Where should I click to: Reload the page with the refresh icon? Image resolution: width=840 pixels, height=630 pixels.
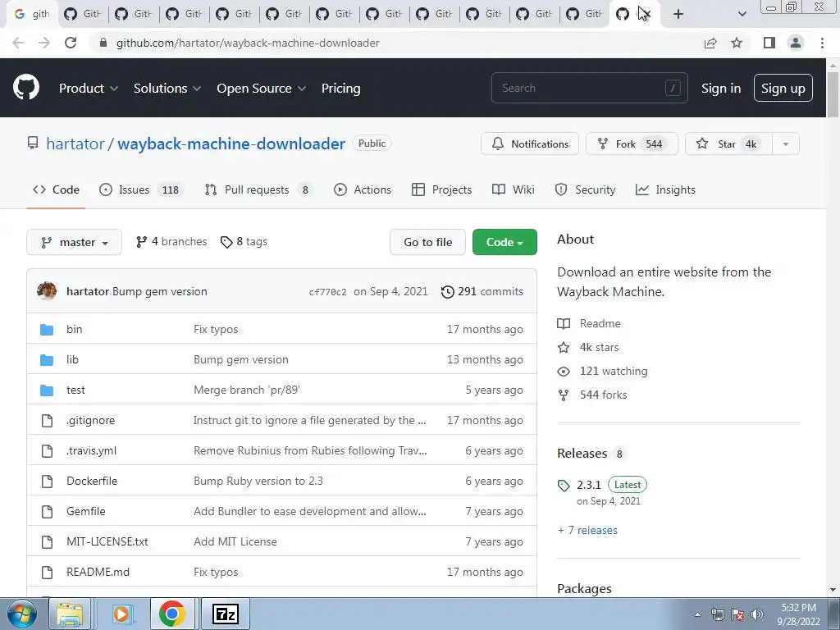[x=71, y=43]
